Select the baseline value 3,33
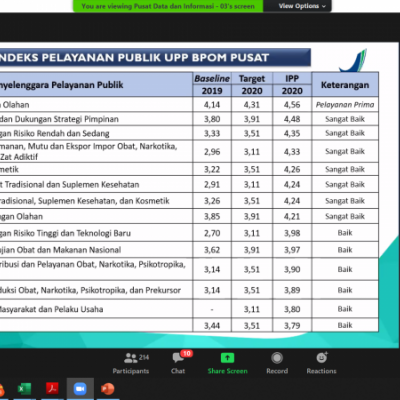Viewport: 400px width, 400px height. pyautogui.click(x=212, y=133)
